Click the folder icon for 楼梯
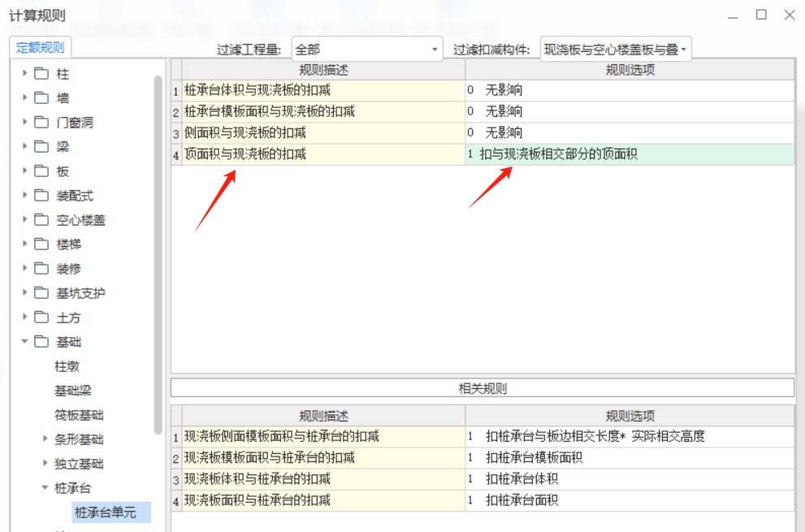This screenshot has height=532, width=805. click(41, 244)
